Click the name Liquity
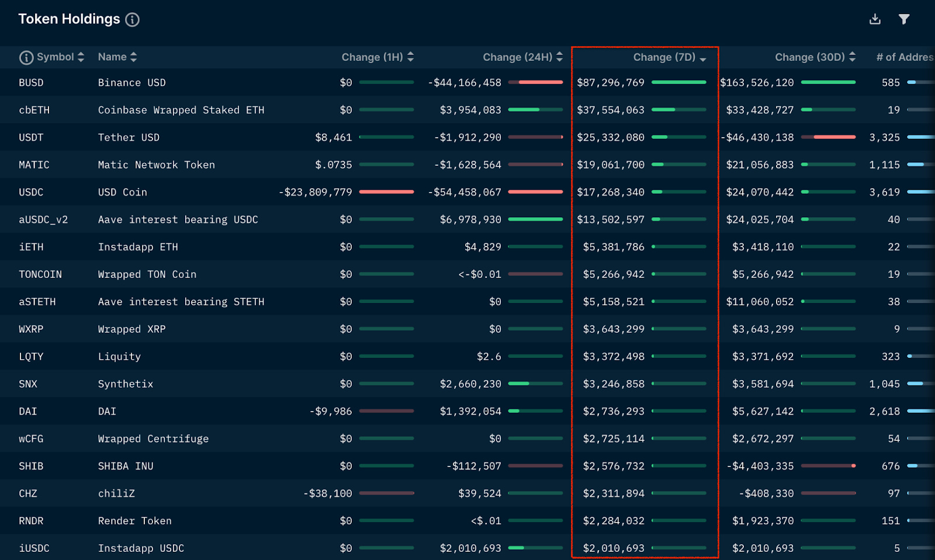The image size is (935, 560). click(119, 357)
